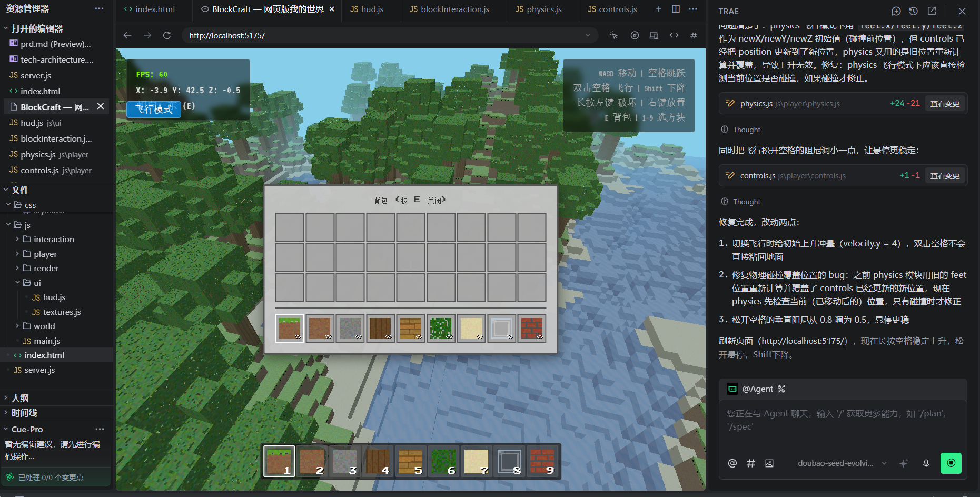The width and height of the screenshot is (980, 497).
Task: Click the compass icon in preview toolbar
Action: tap(635, 35)
